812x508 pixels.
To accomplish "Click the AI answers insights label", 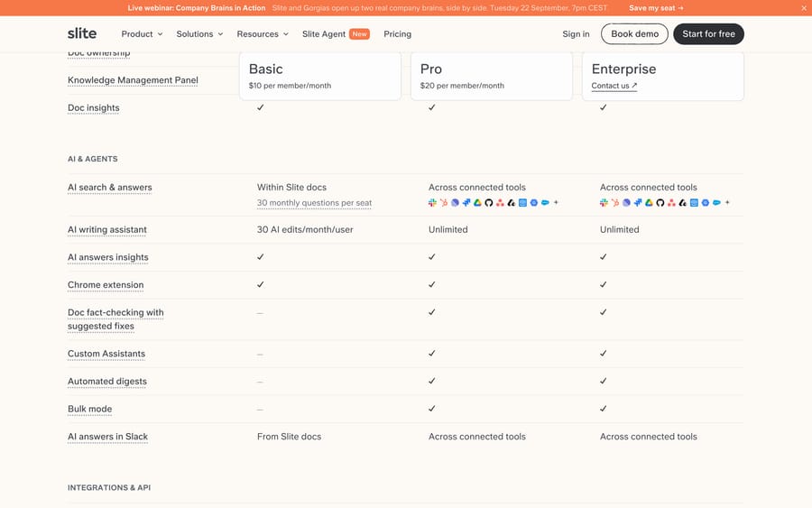I will pyautogui.click(x=107, y=257).
